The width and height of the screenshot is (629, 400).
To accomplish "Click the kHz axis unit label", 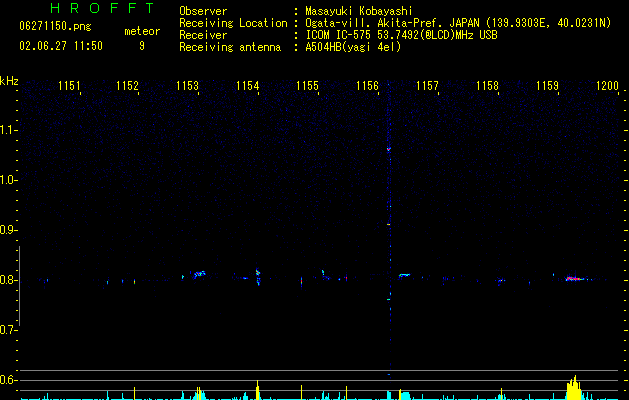I will [9, 81].
